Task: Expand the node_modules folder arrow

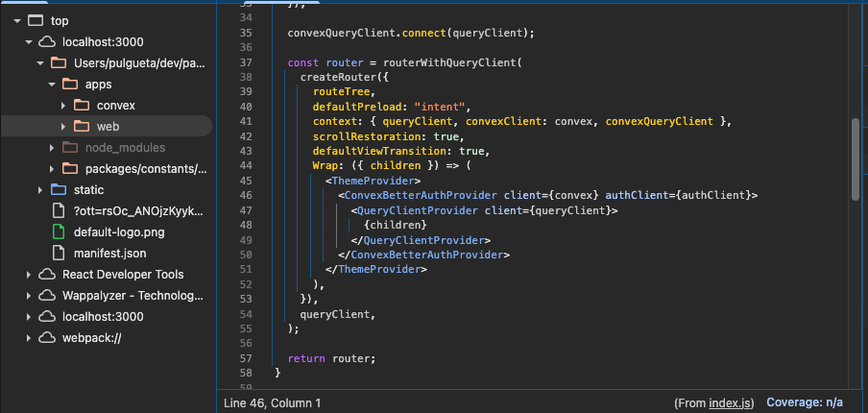Action: [52, 148]
